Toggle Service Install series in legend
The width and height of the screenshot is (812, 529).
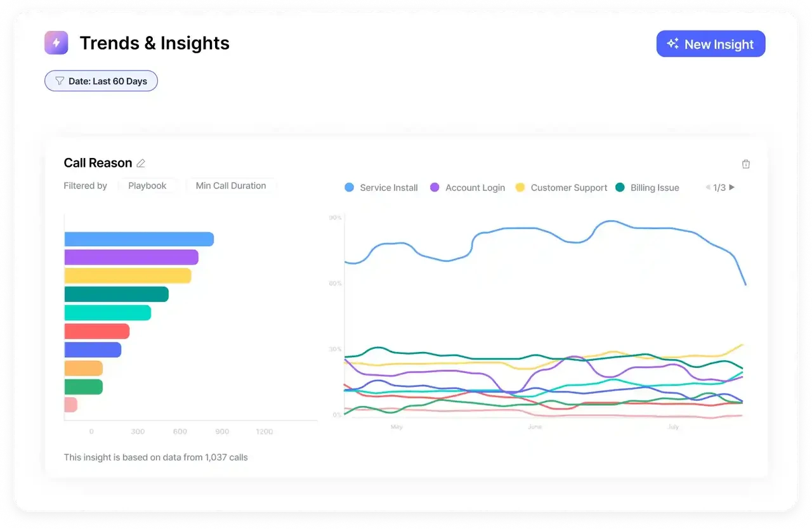pos(381,188)
